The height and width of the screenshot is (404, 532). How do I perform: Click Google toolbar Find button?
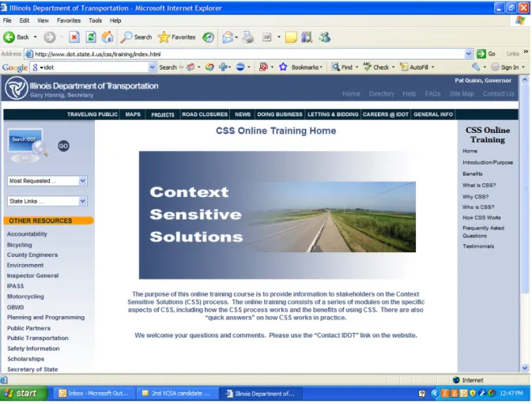tap(342, 67)
